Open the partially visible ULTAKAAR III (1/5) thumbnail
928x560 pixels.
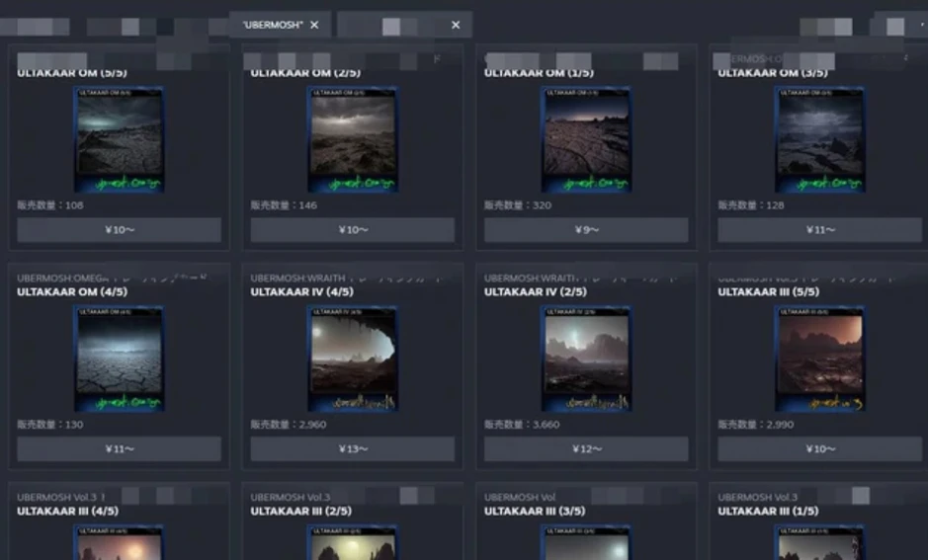(x=819, y=542)
